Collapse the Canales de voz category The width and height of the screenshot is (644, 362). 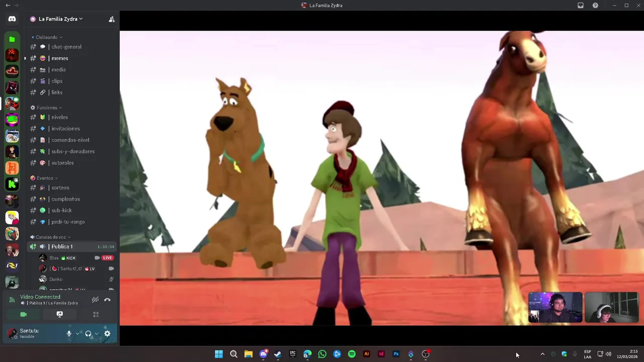pyautogui.click(x=50, y=237)
